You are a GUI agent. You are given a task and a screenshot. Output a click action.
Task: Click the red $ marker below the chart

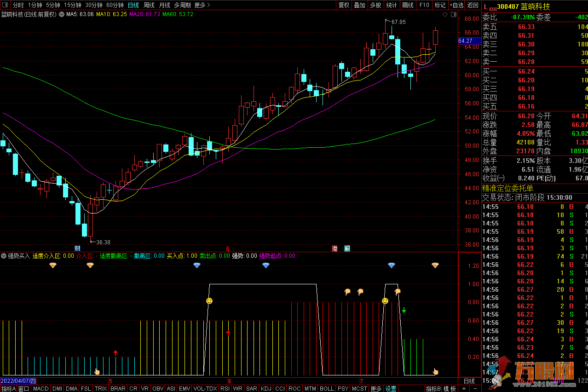pyautogui.click(x=227, y=248)
